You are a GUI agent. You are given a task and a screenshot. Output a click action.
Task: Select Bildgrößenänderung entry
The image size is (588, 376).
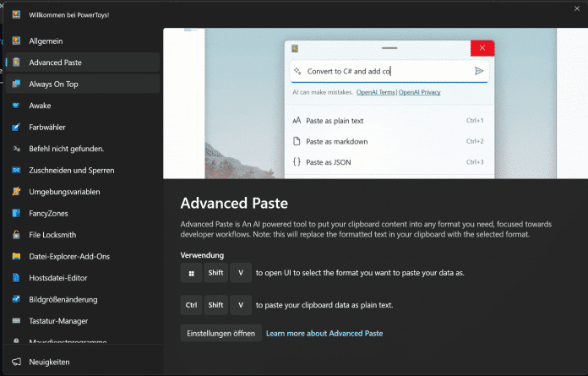(x=83, y=299)
